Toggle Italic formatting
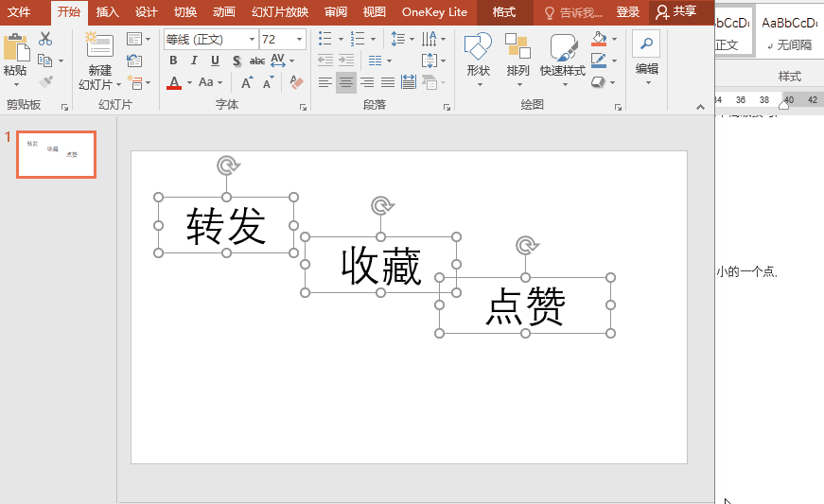 pyautogui.click(x=194, y=61)
